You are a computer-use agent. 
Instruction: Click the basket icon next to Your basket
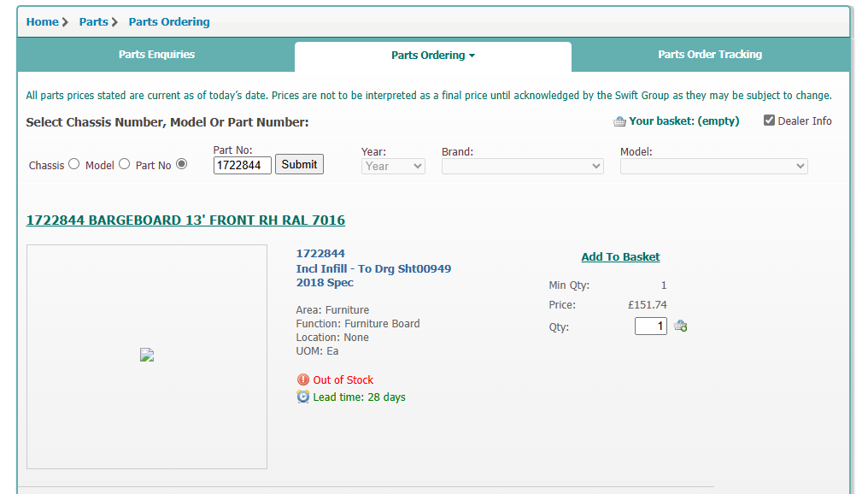619,121
